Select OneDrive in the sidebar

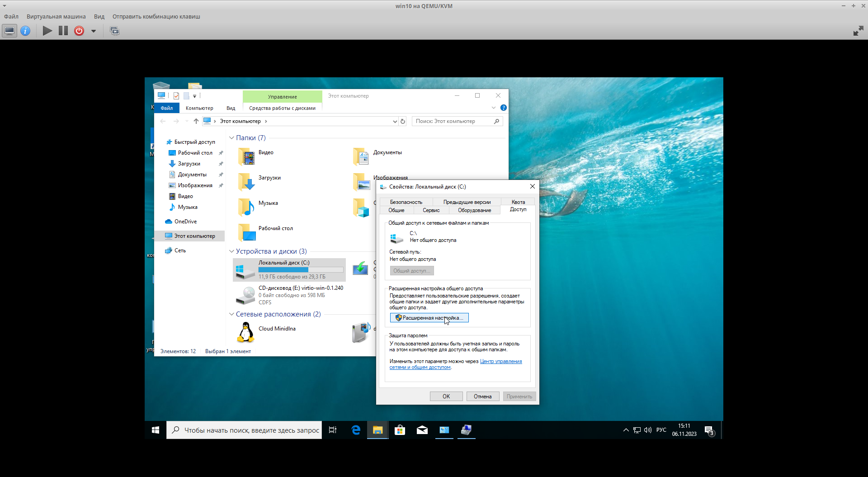coord(185,221)
